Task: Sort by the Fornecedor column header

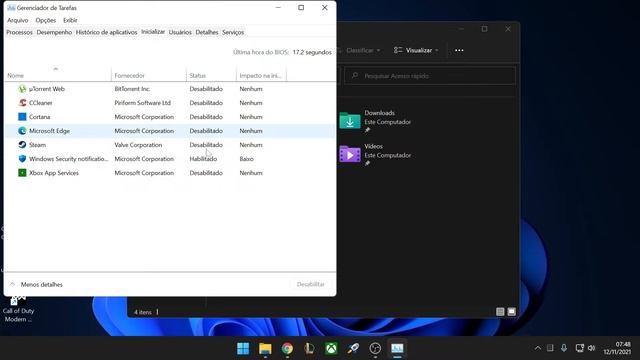Action: coord(149,76)
